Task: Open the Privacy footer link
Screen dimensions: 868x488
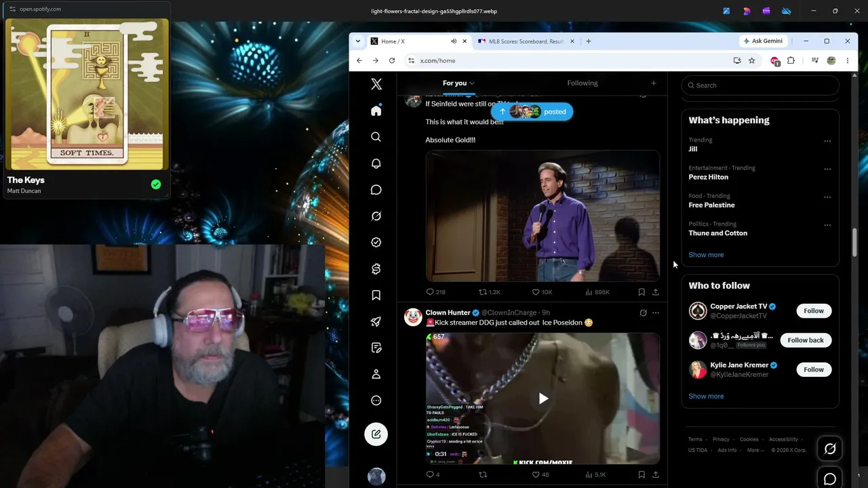Action: (721, 439)
